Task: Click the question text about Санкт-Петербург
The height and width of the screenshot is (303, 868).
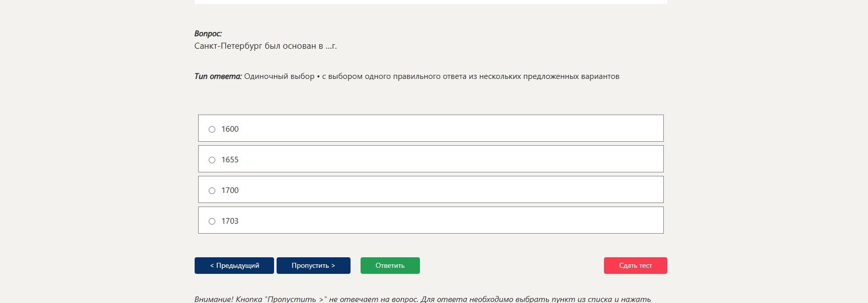Action: point(266,46)
